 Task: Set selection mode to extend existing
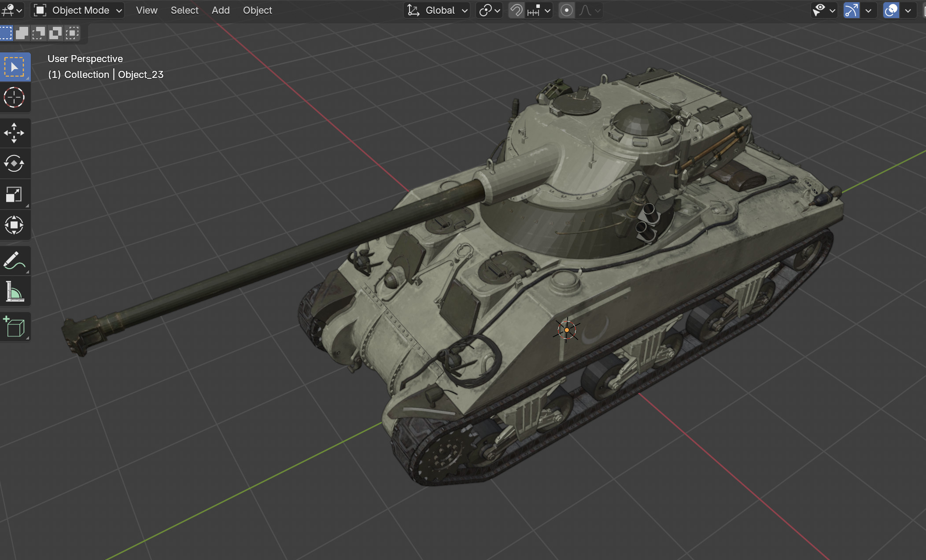pyautogui.click(x=22, y=33)
